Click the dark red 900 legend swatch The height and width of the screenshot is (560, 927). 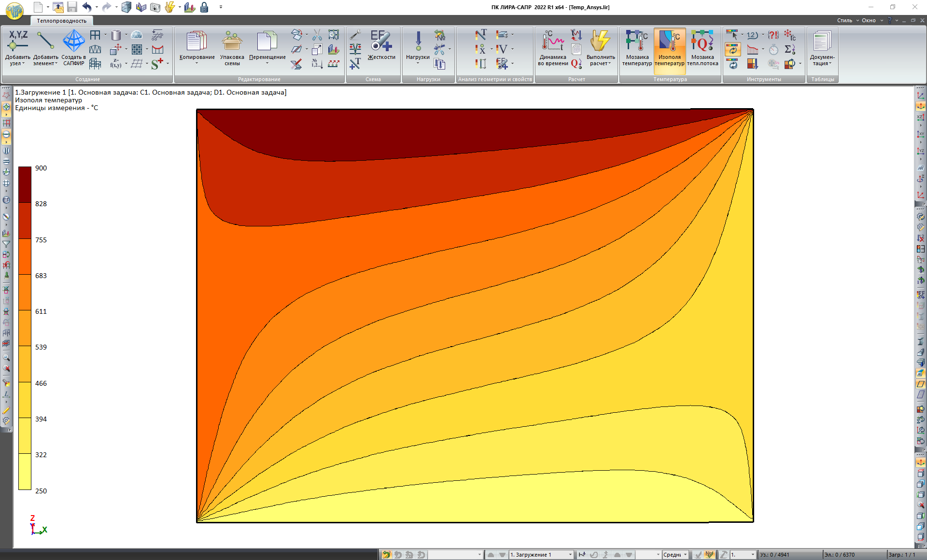point(25,184)
